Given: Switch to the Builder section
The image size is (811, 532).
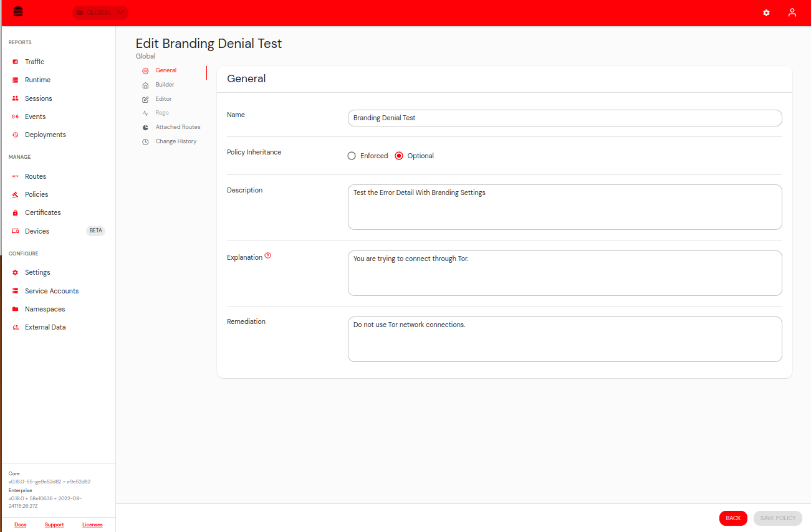Looking at the screenshot, I should point(164,84).
